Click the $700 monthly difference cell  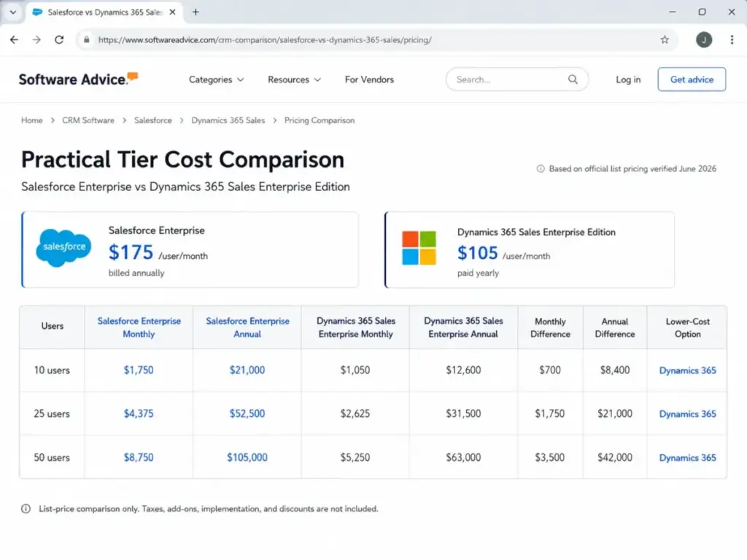pos(550,370)
